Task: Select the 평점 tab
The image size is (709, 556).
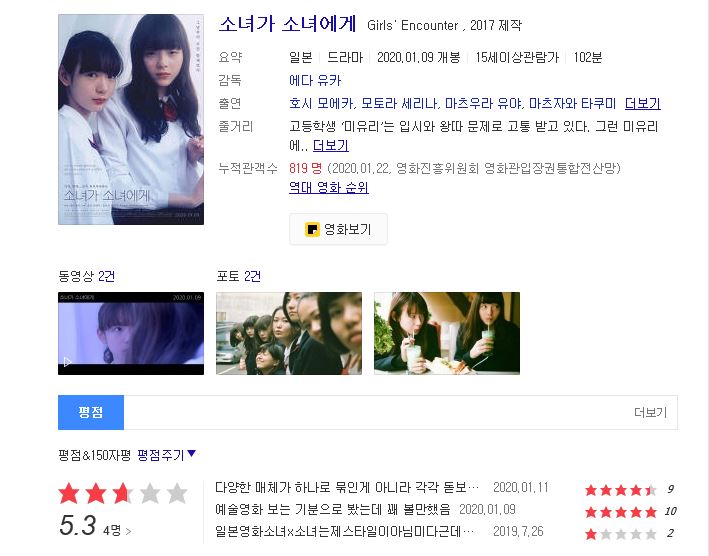Action: [x=91, y=412]
